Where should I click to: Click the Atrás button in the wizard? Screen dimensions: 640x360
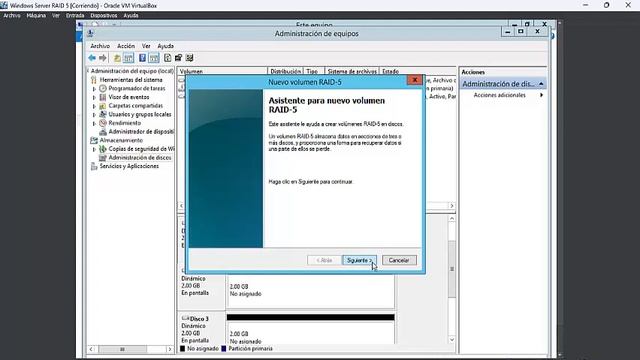(x=324, y=260)
